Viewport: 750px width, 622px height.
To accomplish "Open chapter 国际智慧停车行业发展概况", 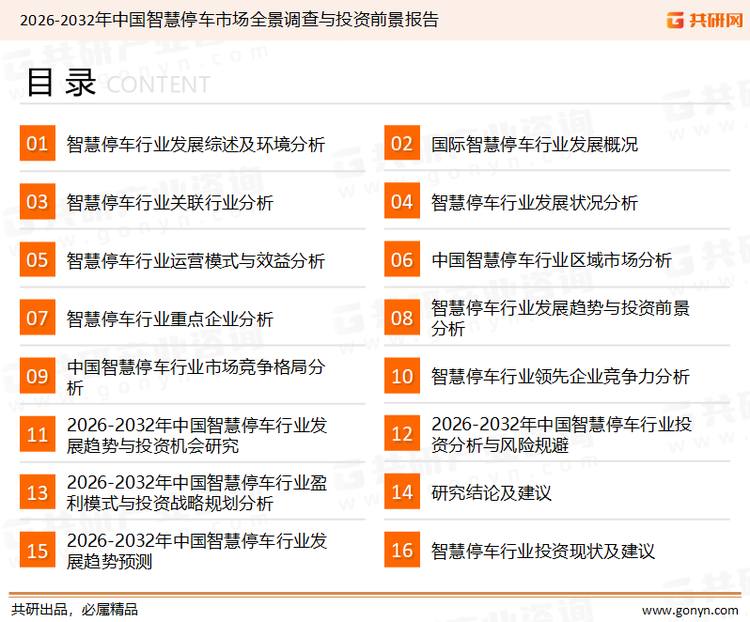I will (x=534, y=144).
